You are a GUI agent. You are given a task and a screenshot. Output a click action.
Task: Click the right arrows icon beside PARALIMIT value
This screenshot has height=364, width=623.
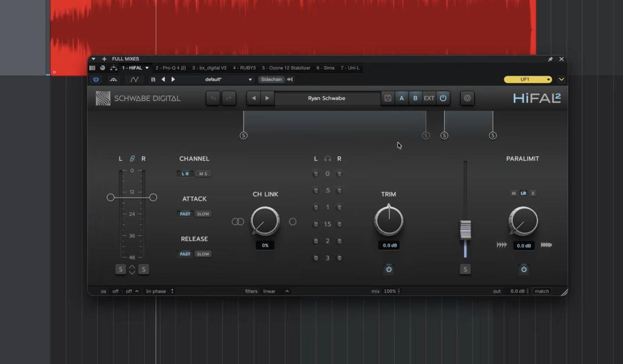[546, 245]
